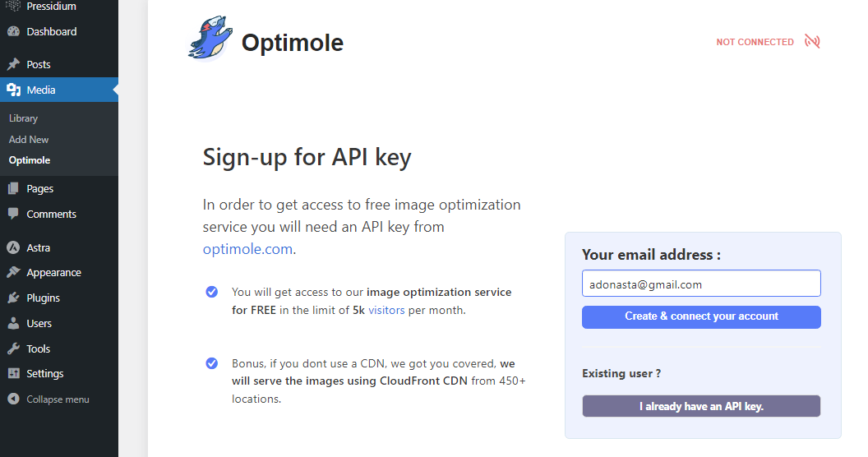The width and height of the screenshot is (868, 457).
Task: Click the Pages icon in sidebar
Action: (x=13, y=189)
